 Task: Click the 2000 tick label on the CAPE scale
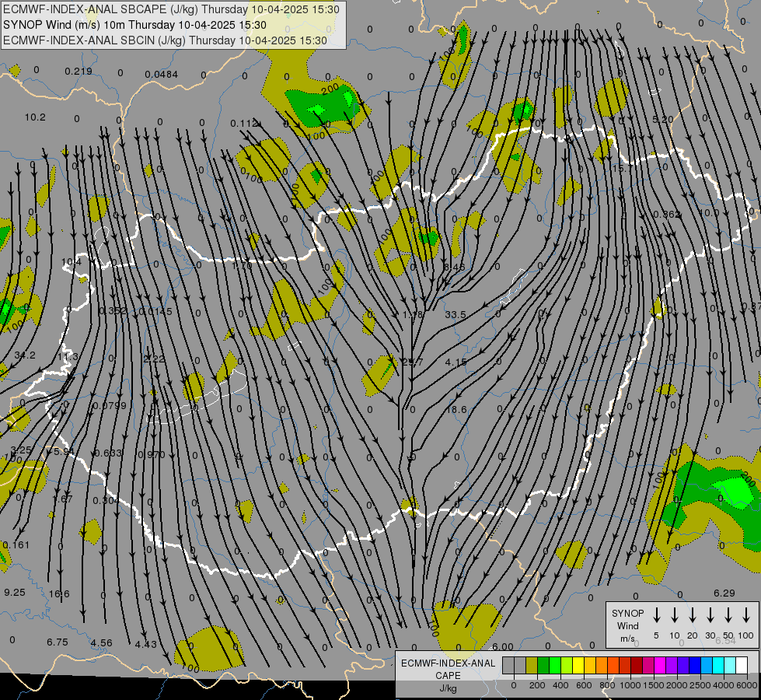tap(676, 685)
